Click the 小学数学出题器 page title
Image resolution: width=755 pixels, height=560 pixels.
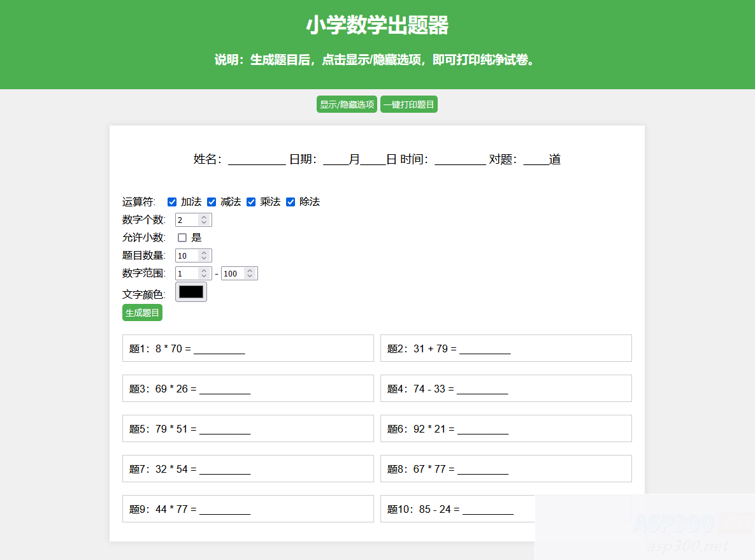coord(377,25)
